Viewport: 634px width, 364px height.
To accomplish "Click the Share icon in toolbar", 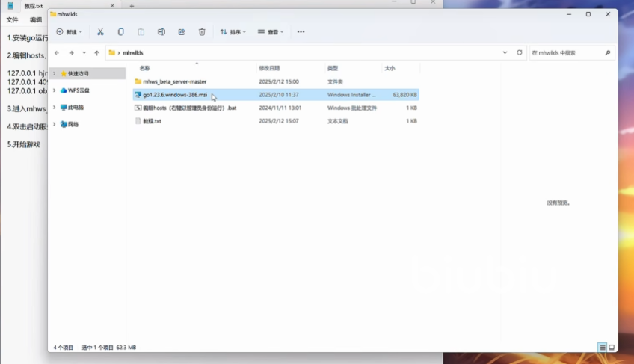I will (182, 32).
